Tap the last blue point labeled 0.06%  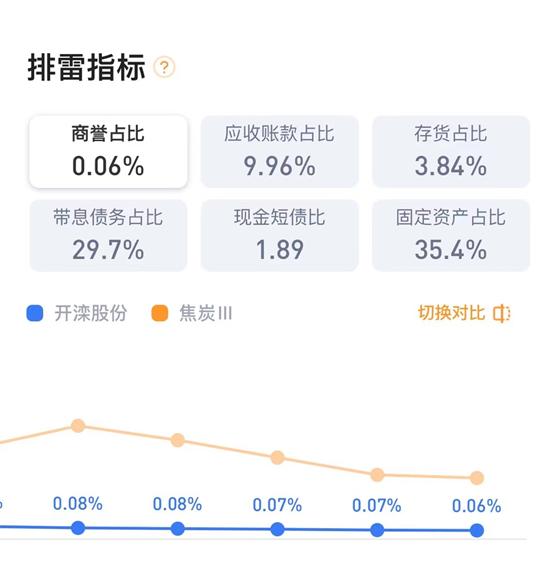click(x=477, y=531)
